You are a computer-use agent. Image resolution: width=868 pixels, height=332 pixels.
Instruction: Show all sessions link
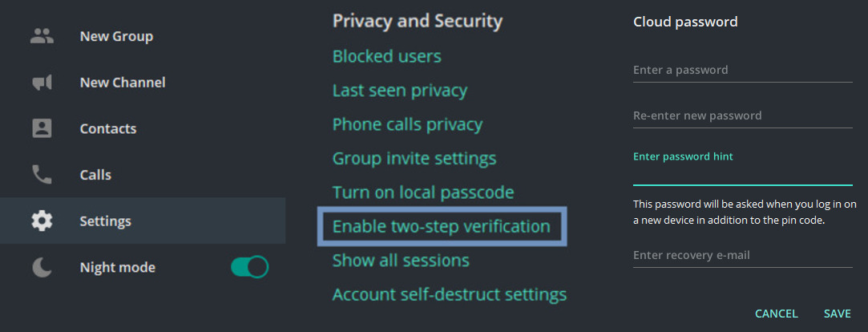click(401, 261)
